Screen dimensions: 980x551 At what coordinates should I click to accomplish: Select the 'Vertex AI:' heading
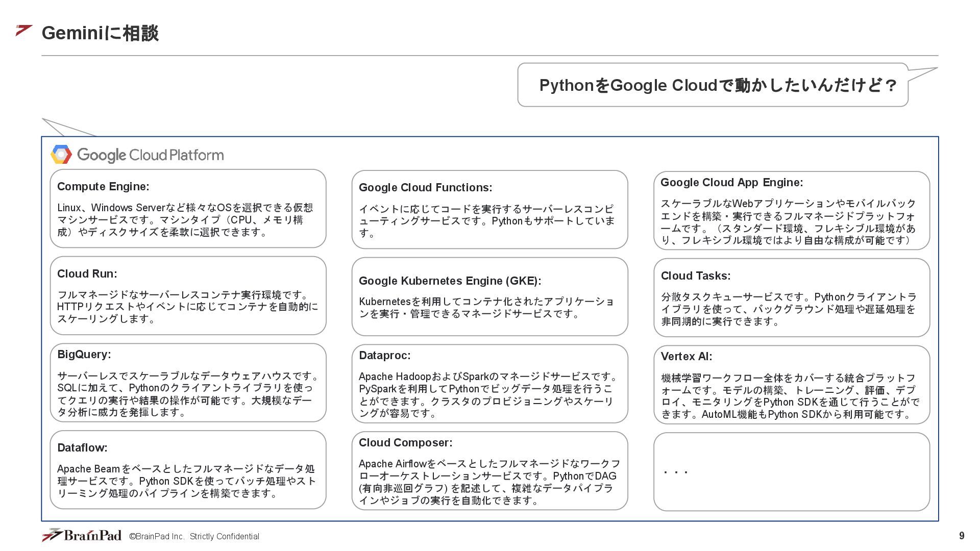tap(686, 357)
